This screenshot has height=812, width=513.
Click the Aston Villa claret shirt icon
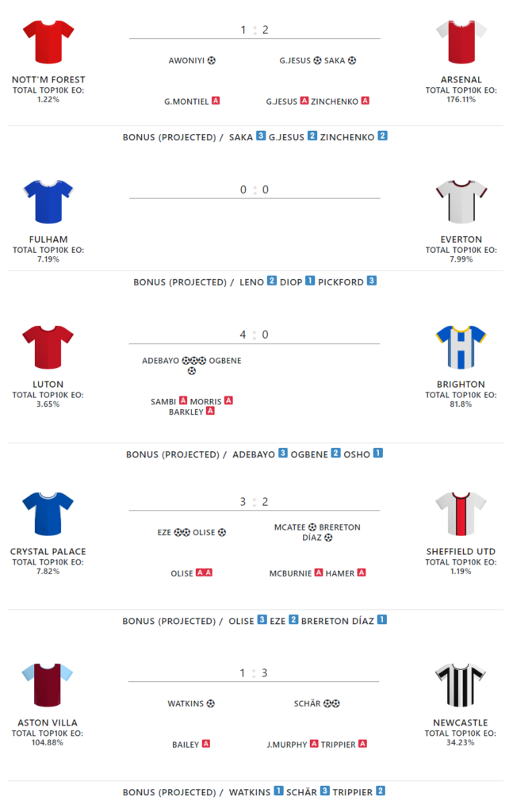(48, 684)
